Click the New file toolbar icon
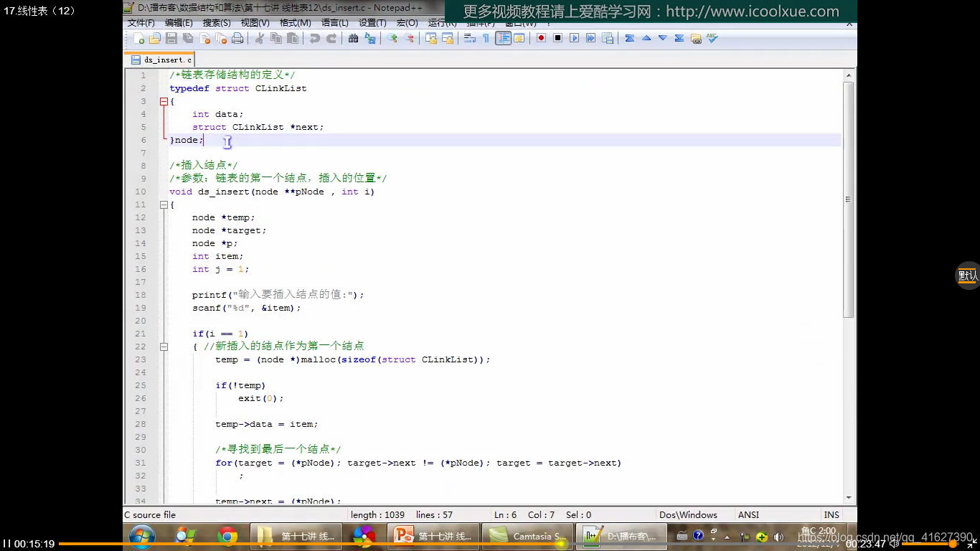The image size is (980, 551). [x=138, y=38]
